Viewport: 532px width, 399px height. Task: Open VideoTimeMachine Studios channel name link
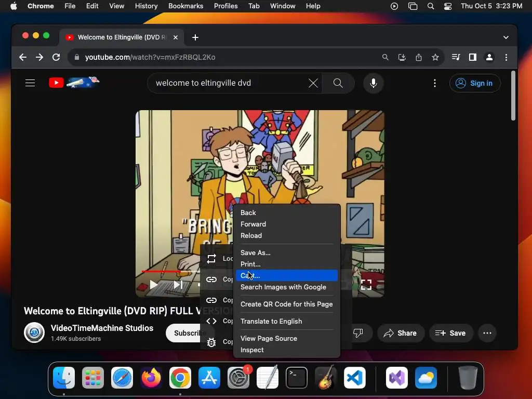(x=102, y=328)
